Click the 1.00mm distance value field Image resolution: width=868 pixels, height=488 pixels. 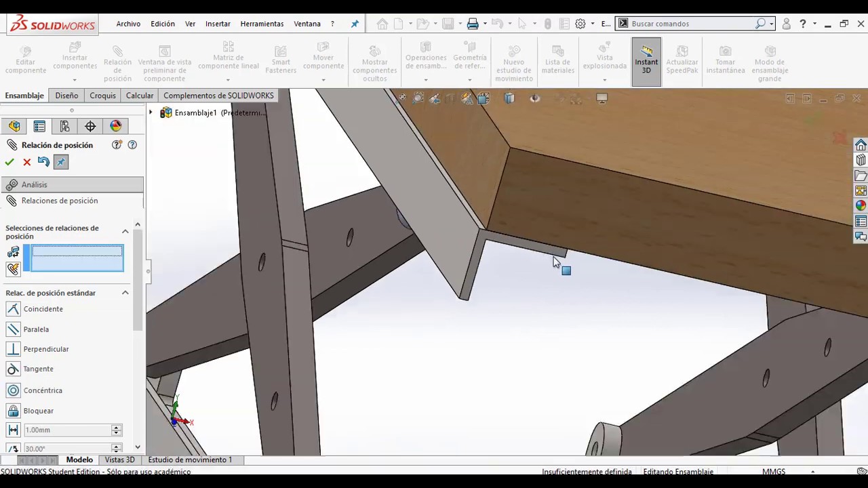click(66, 430)
